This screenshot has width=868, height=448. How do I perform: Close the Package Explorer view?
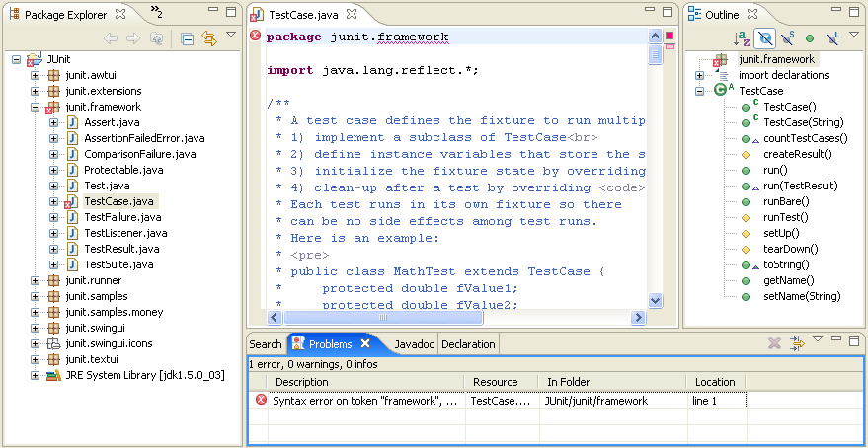coord(121,14)
